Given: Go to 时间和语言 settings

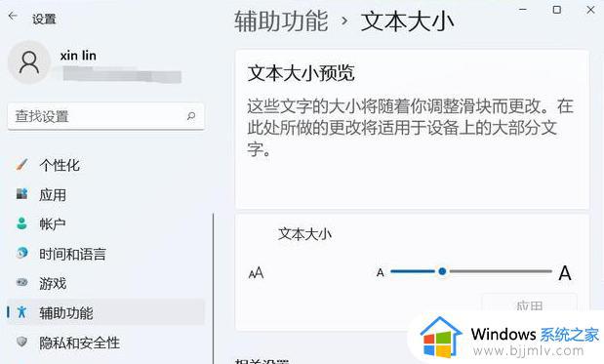Looking at the screenshot, I should point(105,254).
